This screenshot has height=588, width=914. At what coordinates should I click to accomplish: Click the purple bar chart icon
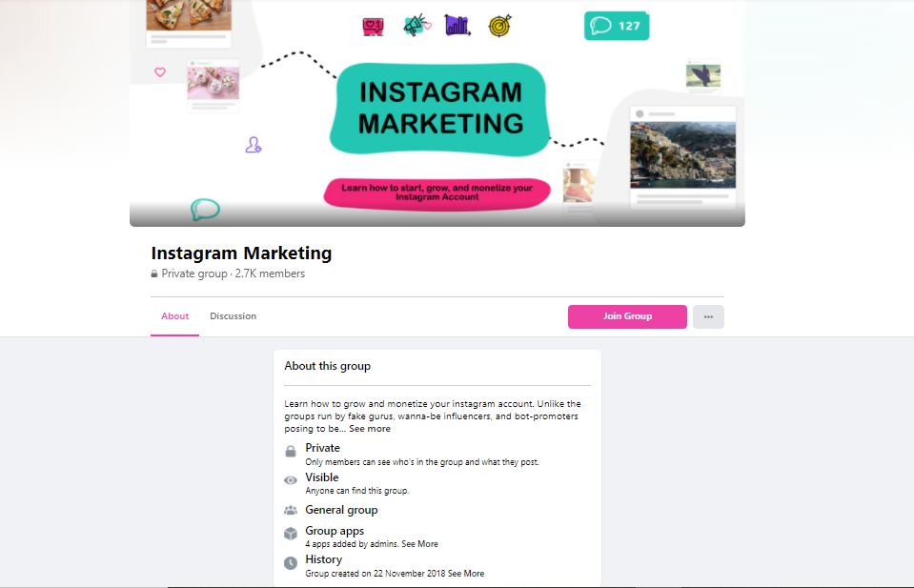tap(457, 25)
